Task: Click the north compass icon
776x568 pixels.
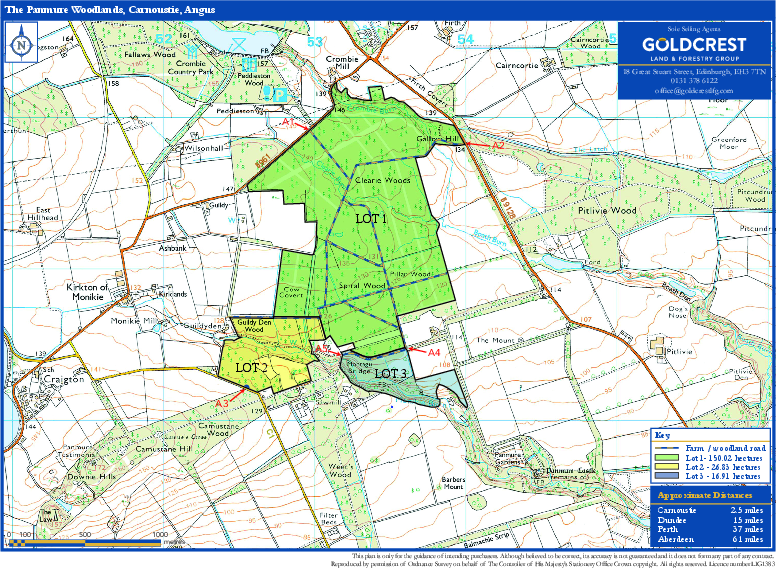Action: coord(21,42)
